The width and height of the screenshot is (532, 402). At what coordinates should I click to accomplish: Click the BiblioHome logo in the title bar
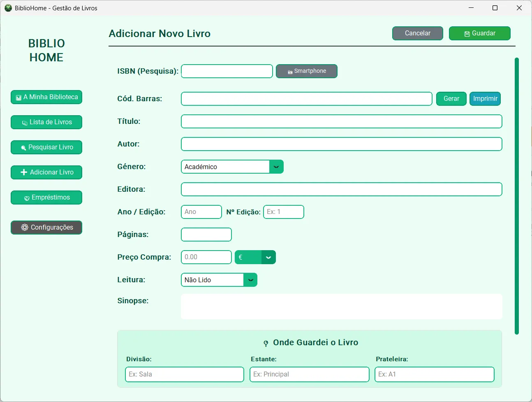[x=8, y=8]
